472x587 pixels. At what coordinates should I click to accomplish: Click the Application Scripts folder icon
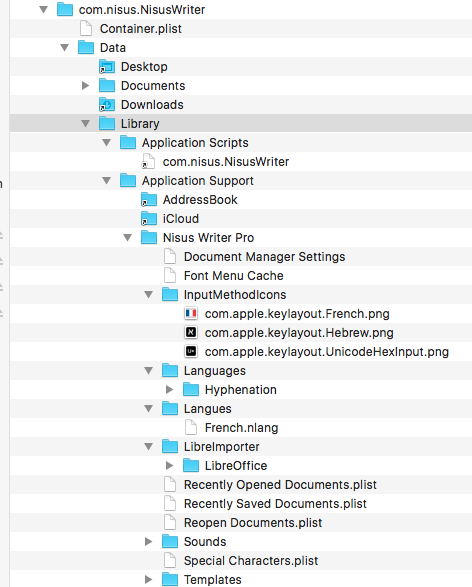click(128, 143)
